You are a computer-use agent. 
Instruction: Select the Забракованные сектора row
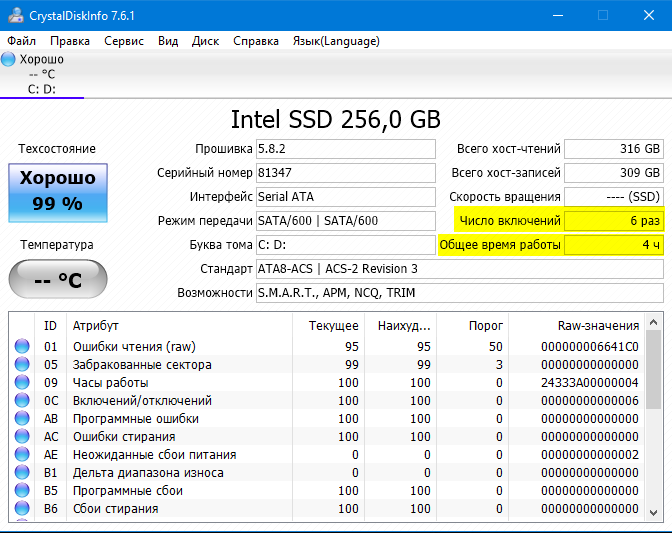(x=327, y=364)
